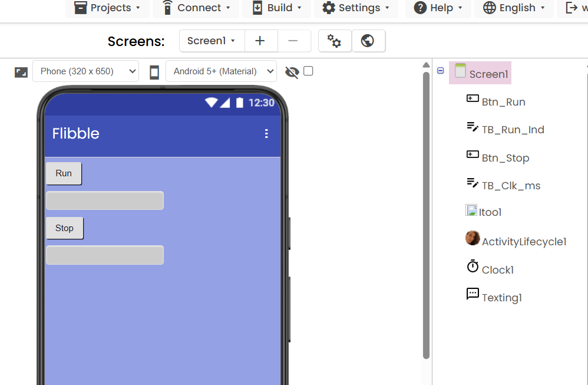Viewport: 588px width, 385px height.
Task: Open the Screen1 selector dropdown
Action: pyautogui.click(x=212, y=41)
